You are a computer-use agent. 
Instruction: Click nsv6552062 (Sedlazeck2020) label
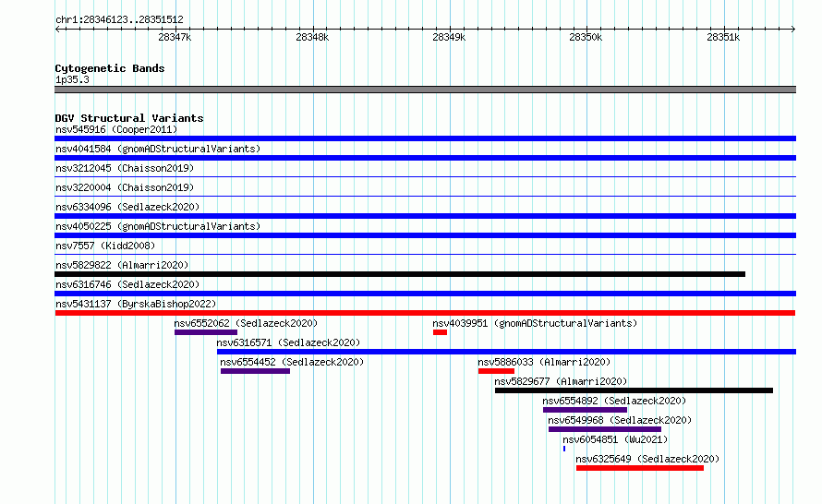(x=246, y=323)
